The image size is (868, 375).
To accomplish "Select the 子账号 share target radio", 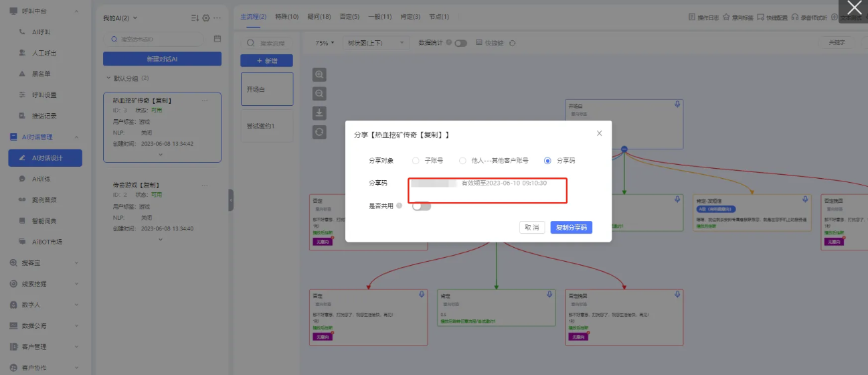I will tap(416, 161).
